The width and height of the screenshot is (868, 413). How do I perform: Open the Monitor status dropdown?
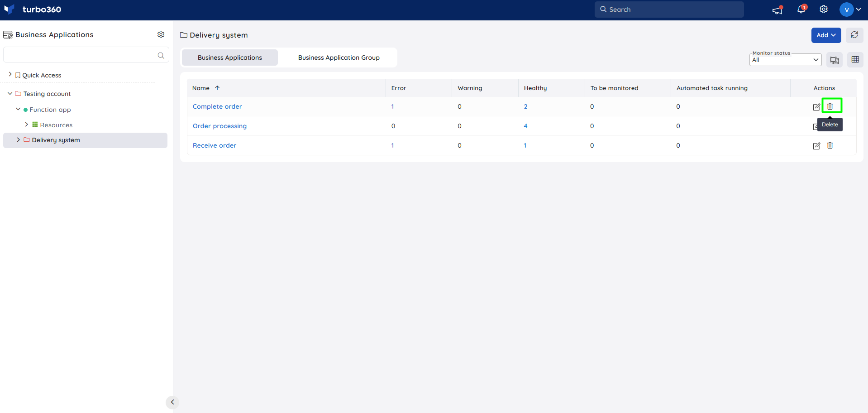(x=785, y=60)
